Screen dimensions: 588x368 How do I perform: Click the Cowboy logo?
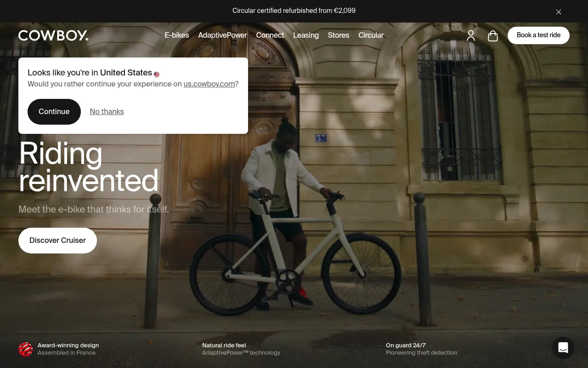pyautogui.click(x=53, y=35)
